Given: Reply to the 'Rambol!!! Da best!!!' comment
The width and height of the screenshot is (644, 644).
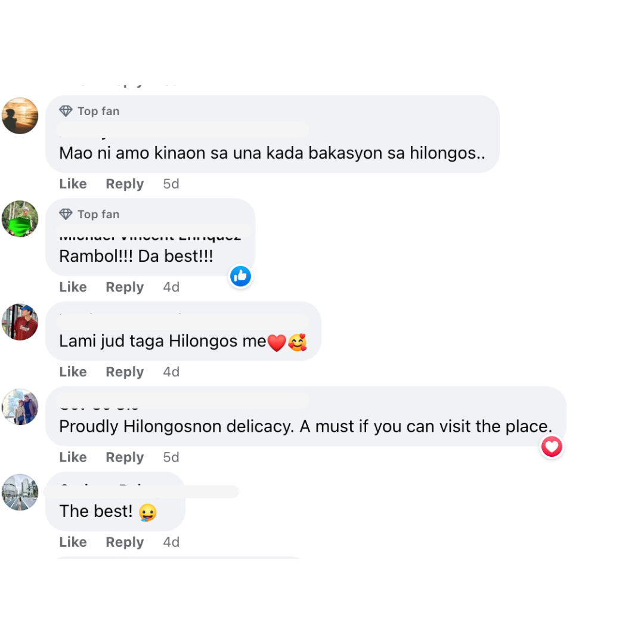Looking at the screenshot, I should coord(125,287).
